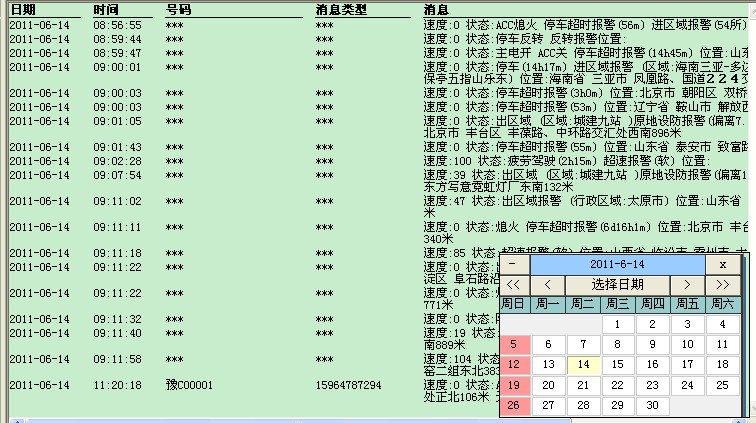Pick Saturday date 25 in calendar
756x423 pixels.
(723, 385)
